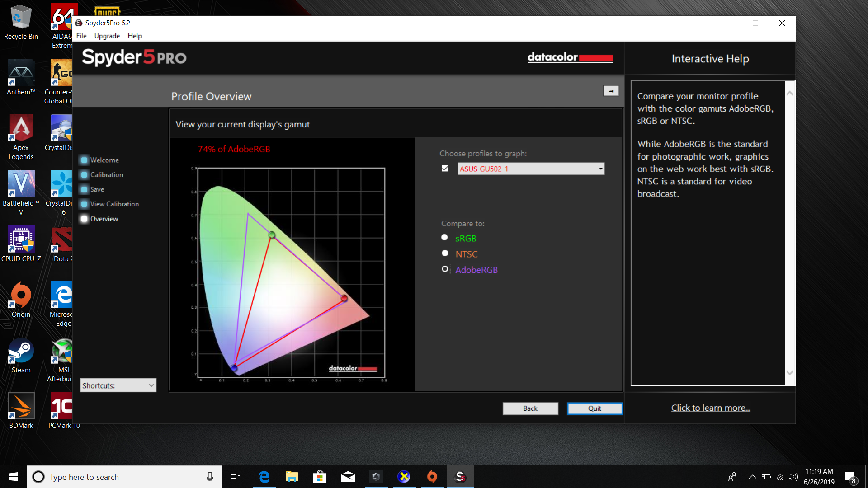Click the help panel scroll down arrow

click(790, 373)
